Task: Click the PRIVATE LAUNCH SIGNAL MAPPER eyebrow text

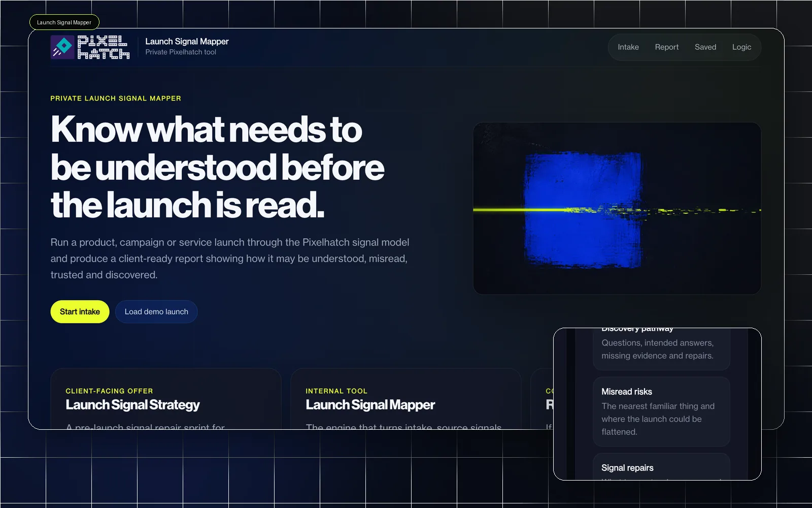Action: [116, 98]
